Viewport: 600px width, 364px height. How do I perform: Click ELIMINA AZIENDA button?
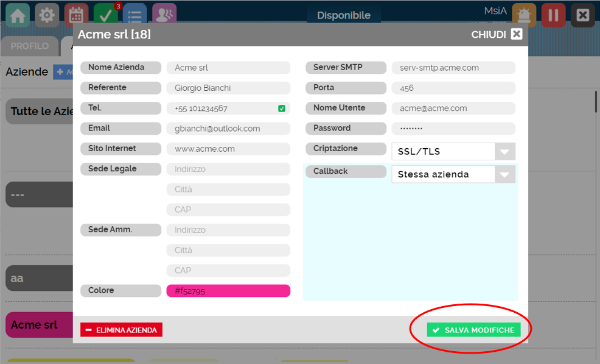121,330
